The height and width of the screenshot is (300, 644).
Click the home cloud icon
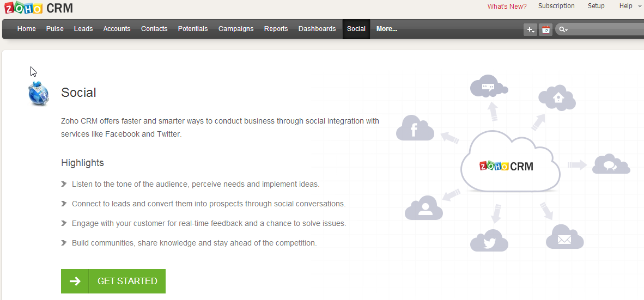pos(557,97)
